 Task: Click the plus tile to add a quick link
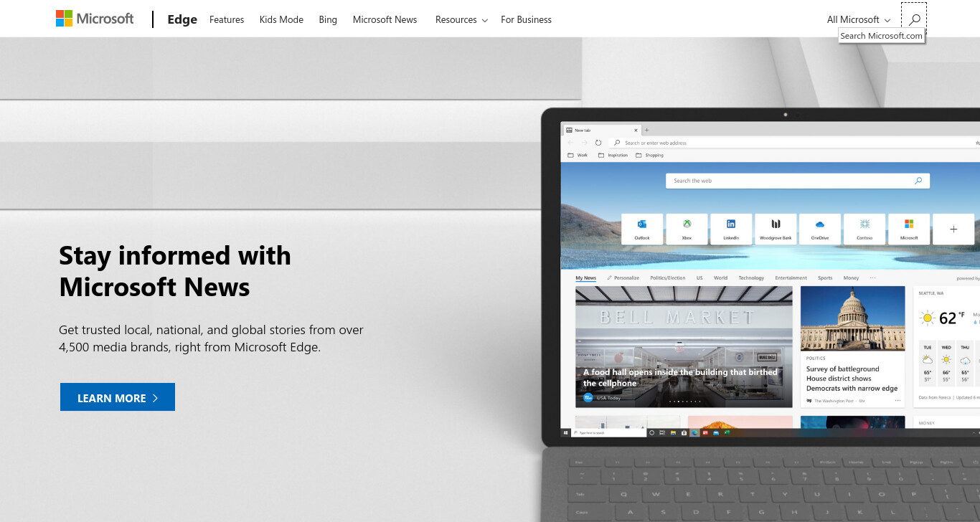coord(953,229)
